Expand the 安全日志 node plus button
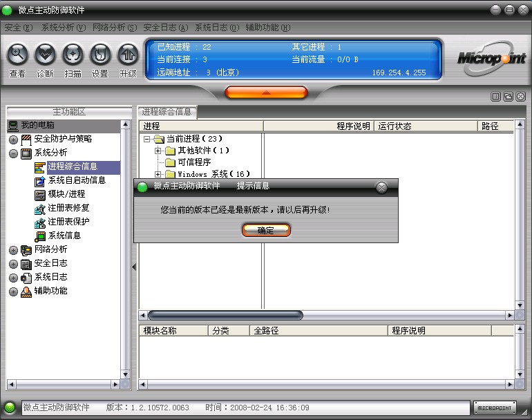 [13, 264]
